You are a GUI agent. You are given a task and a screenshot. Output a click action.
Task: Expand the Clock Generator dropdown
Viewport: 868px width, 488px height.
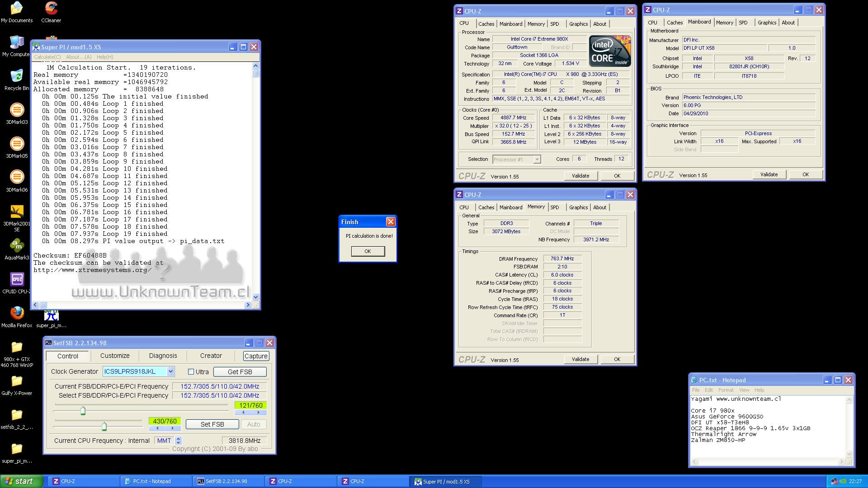coord(170,371)
